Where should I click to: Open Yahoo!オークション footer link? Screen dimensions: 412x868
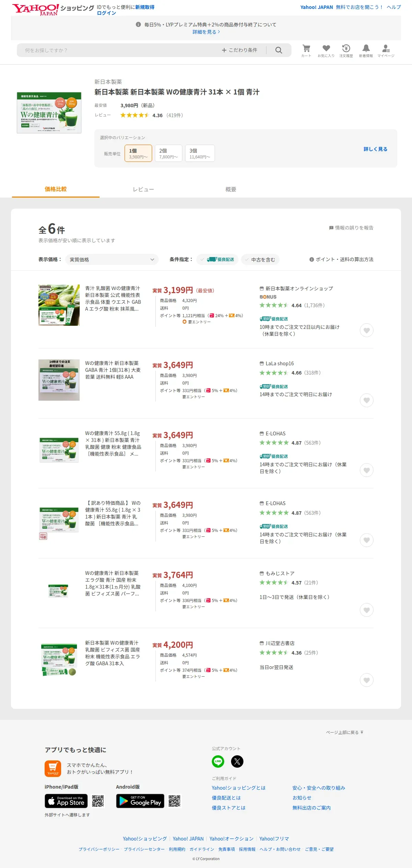click(231, 839)
